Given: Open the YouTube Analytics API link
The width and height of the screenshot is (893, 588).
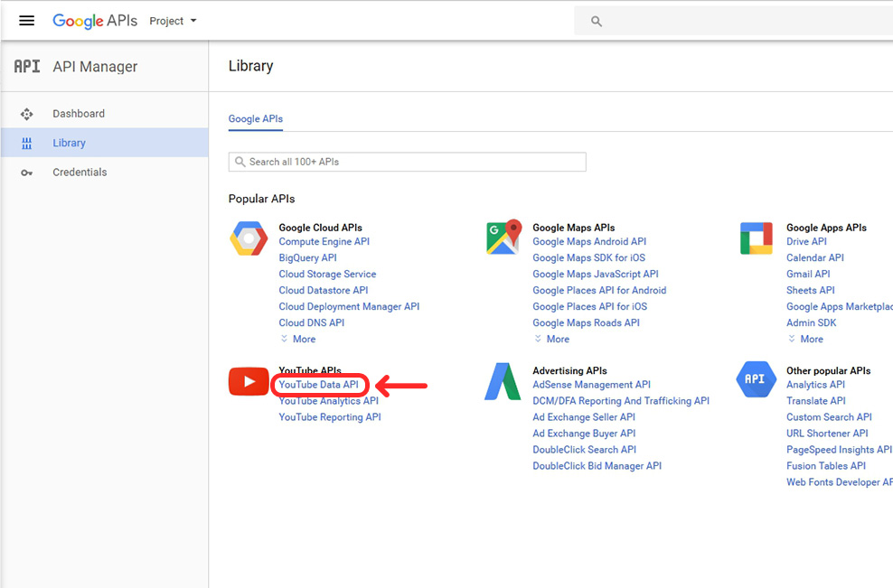Looking at the screenshot, I should (329, 401).
